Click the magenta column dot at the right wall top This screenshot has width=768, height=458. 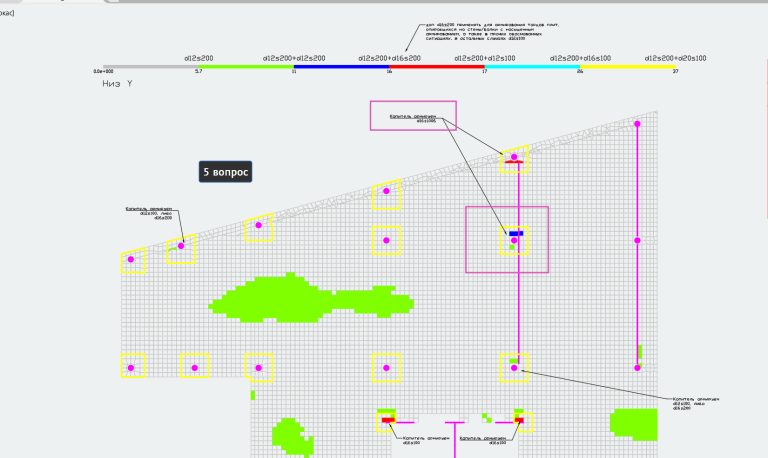pyautogui.click(x=637, y=124)
